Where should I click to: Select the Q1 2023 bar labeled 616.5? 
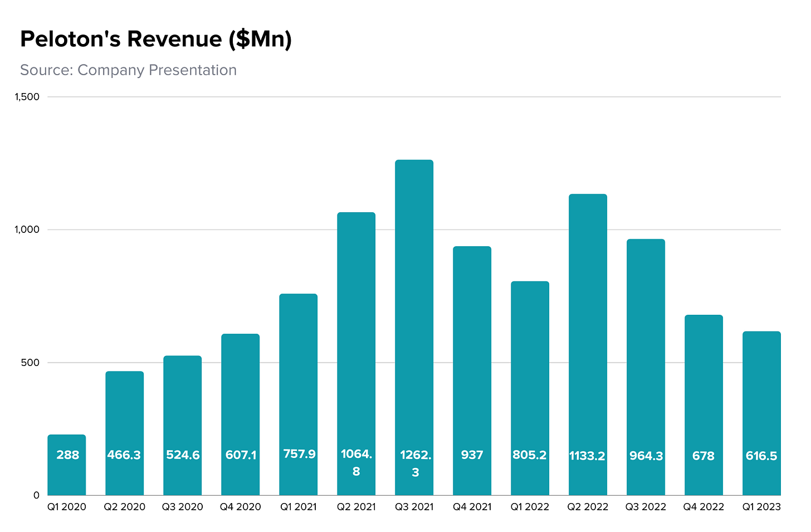[x=762, y=413]
